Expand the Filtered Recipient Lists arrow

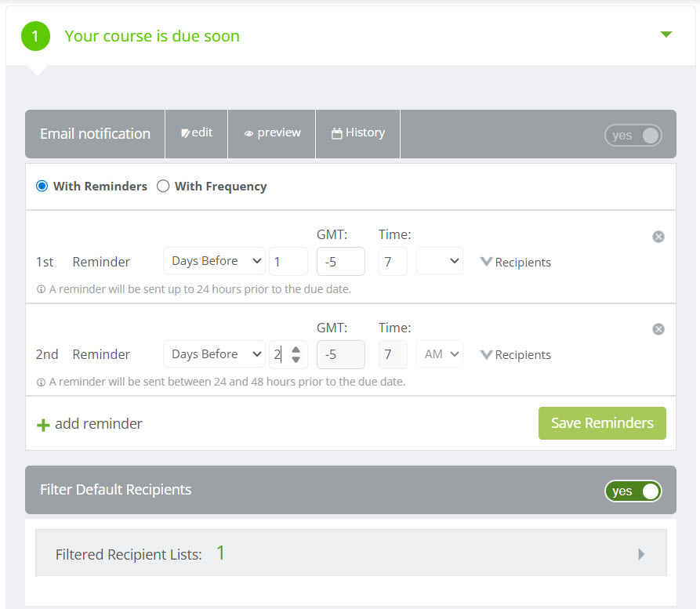[x=641, y=554]
